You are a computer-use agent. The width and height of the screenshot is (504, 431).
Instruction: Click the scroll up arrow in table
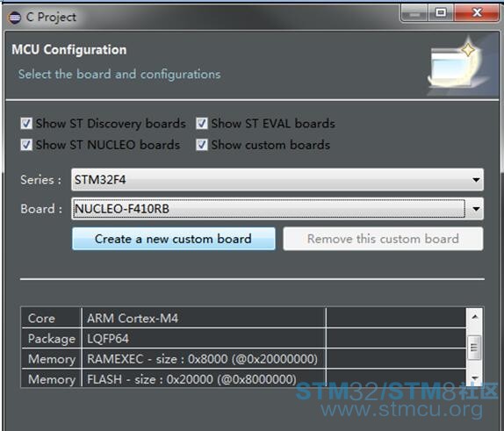coord(475,317)
